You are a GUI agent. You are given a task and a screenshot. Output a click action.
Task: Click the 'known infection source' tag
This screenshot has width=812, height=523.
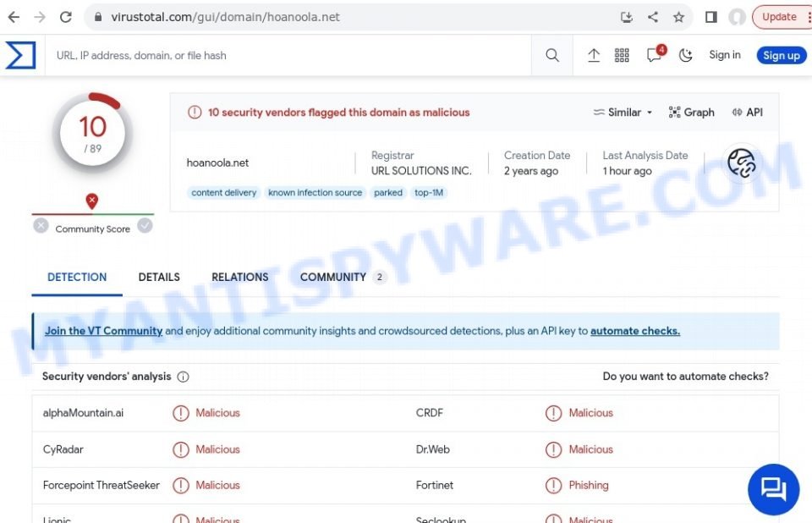[x=315, y=192]
